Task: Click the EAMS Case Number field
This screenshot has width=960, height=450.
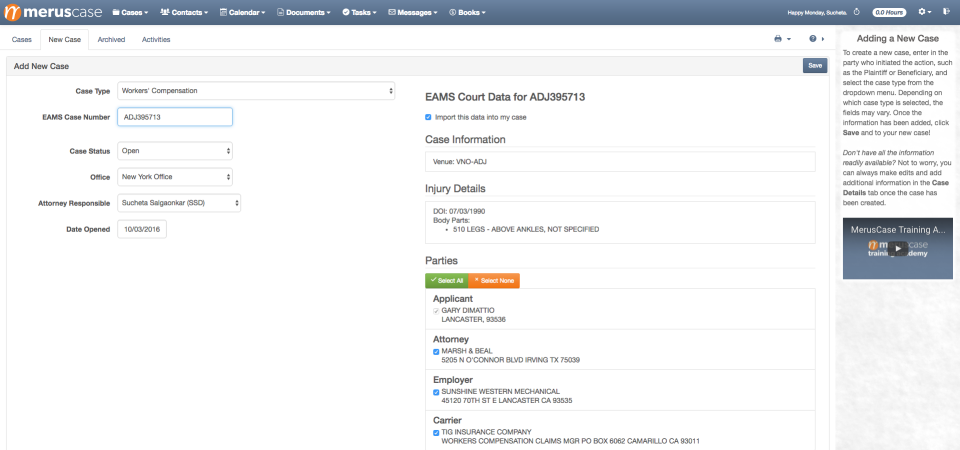Action: coord(174,117)
